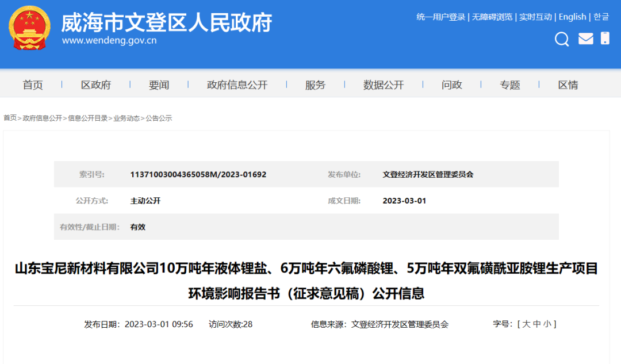Image resolution: width=621 pixels, height=364 pixels.
Task: Switch the site language to 한글
Action: click(x=601, y=17)
